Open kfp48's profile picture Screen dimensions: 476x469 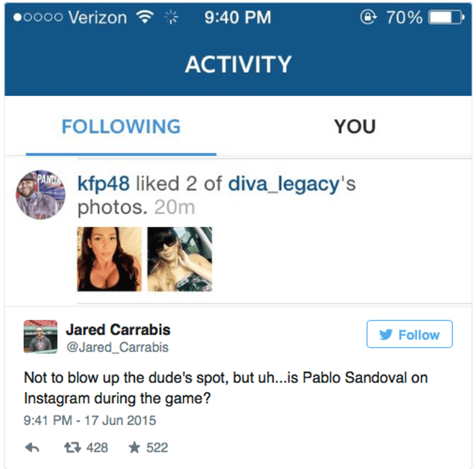tap(40, 195)
